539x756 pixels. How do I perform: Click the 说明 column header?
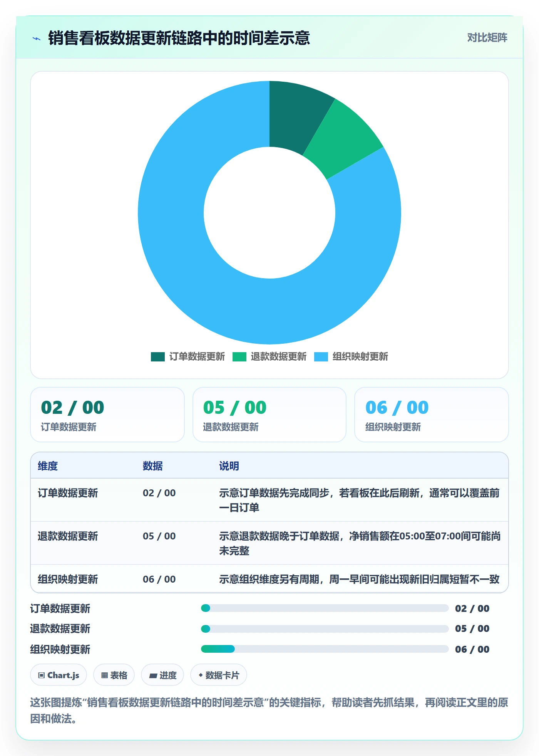[229, 466]
